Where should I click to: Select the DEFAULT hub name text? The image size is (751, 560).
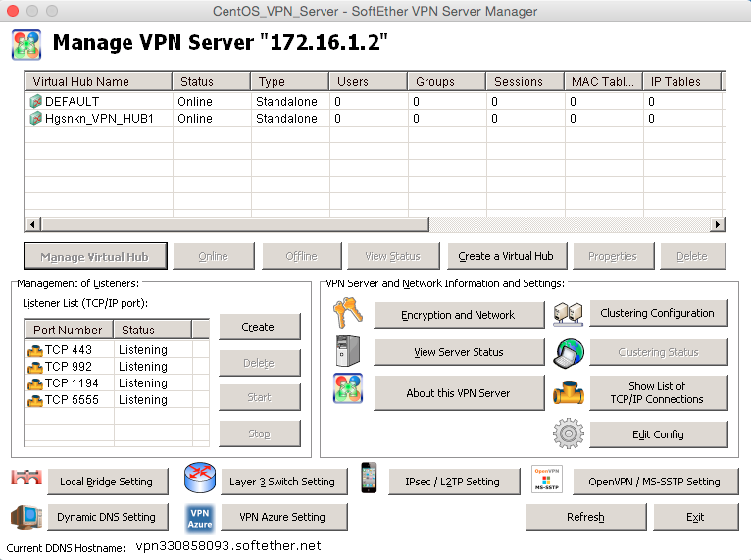[73, 102]
